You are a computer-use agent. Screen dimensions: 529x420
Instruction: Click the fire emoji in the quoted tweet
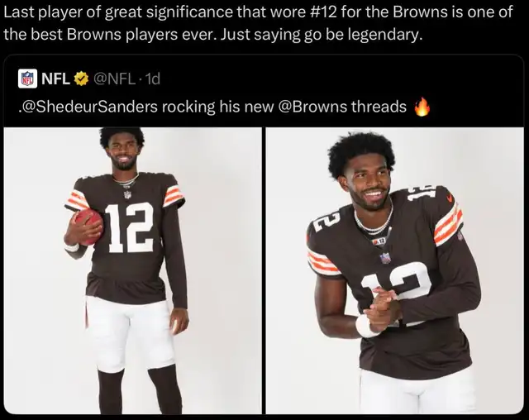point(422,107)
